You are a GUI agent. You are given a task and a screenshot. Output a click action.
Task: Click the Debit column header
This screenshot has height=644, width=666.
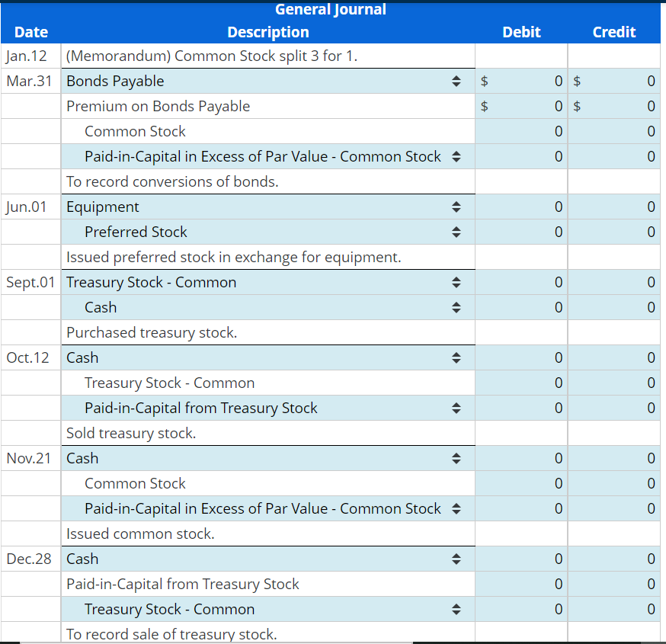pyautogui.click(x=521, y=32)
